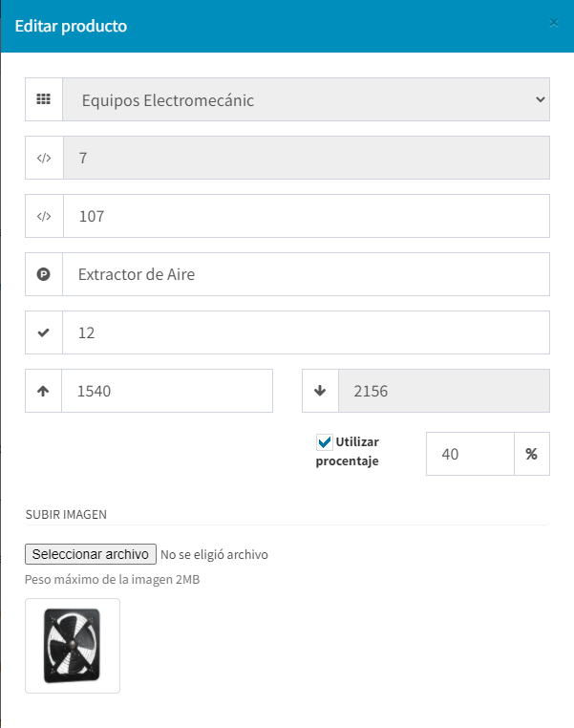Click the code icon next to value 7

[x=43, y=158]
